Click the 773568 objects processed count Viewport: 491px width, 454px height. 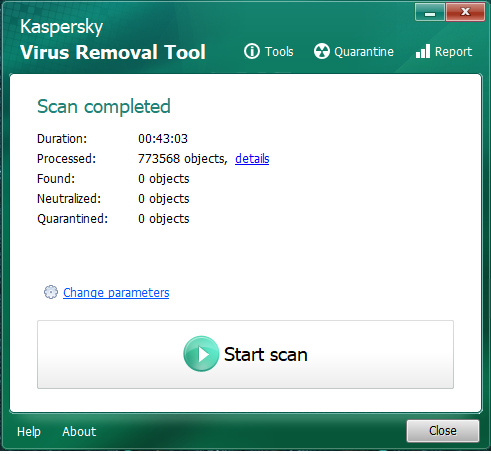182,159
